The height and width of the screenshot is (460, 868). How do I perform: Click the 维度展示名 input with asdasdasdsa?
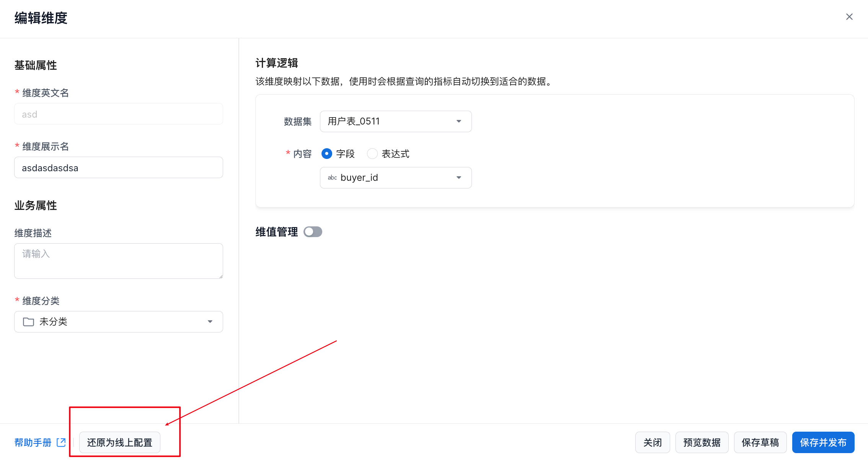point(119,168)
